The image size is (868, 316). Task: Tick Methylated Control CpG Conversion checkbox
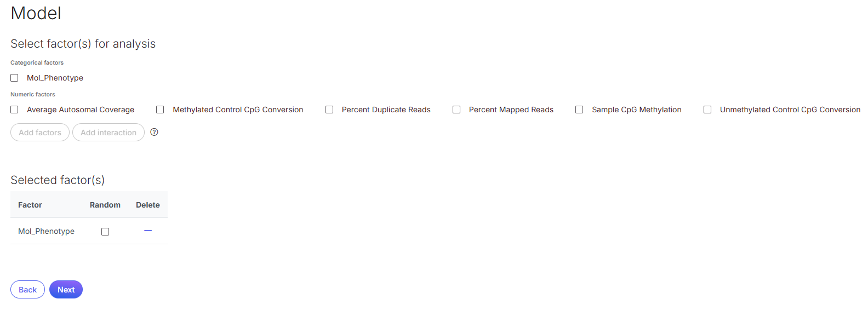160,110
